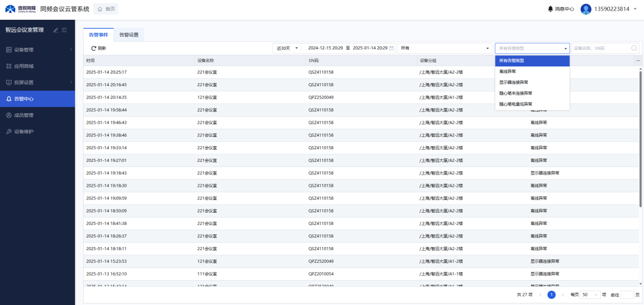Open the table column options ellipsis icon
The width and height of the screenshot is (644, 305).
[638, 60]
